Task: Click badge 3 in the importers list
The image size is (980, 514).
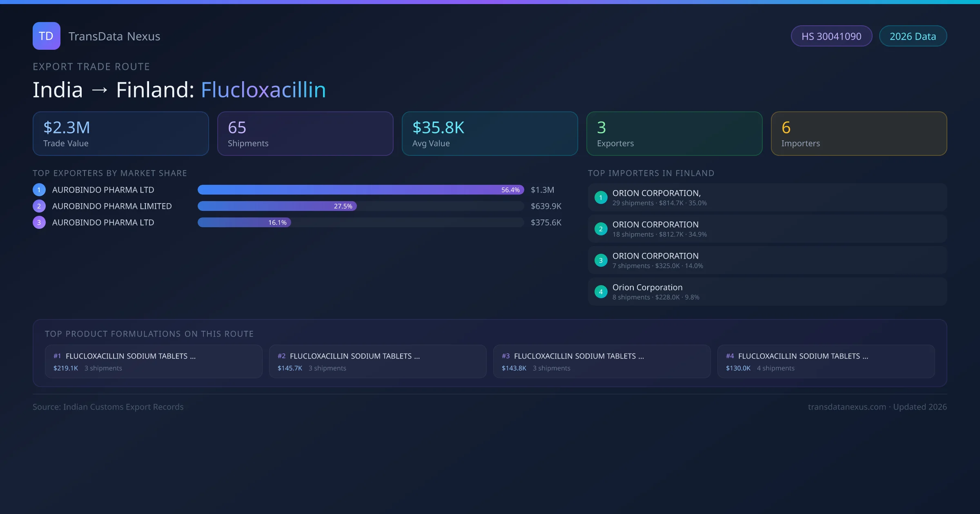Action: [x=601, y=260]
